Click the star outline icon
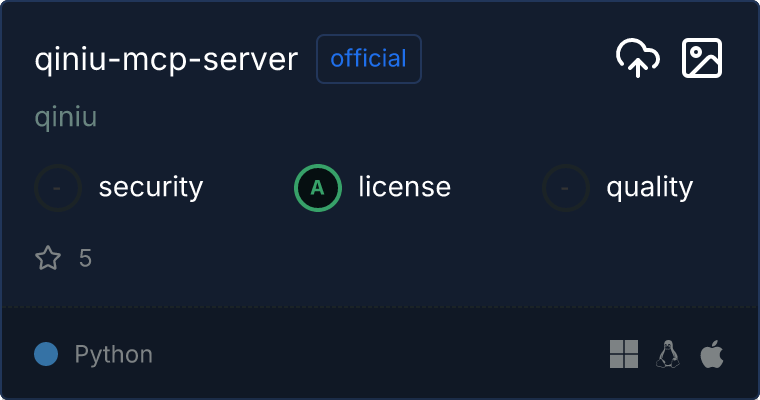 click(x=48, y=259)
